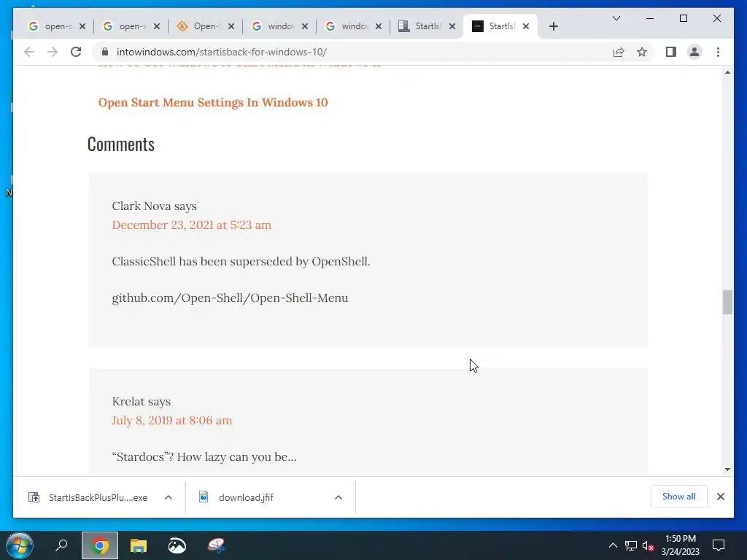Click the muted volume tray icon
The image size is (747, 560).
tap(648, 545)
